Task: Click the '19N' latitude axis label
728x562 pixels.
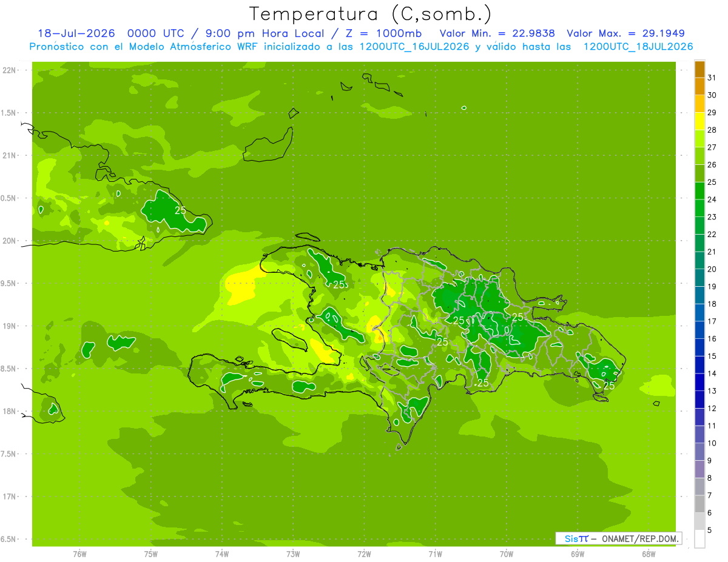Action: click(10, 326)
